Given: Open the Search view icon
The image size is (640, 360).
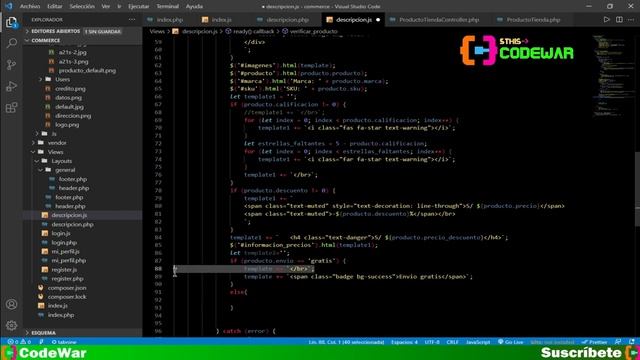Looking at the screenshot, I should 11,43.
